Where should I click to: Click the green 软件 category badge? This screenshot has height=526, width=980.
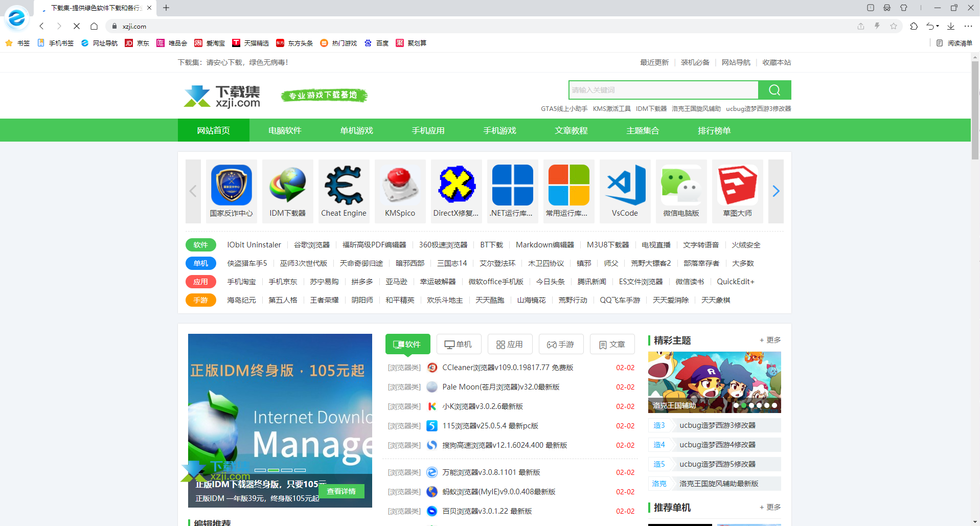[201, 245]
